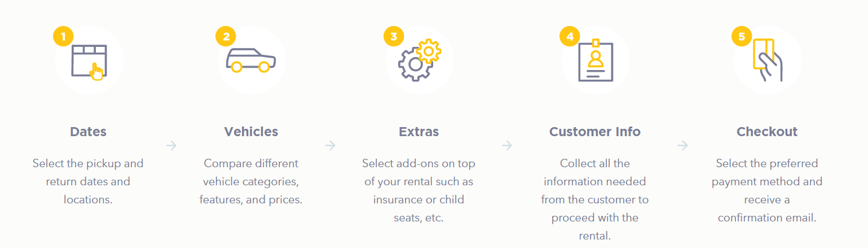The width and height of the screenshot is (868, 248).
Task: Click the calendar Dates icon
Action: pos(89,62)
